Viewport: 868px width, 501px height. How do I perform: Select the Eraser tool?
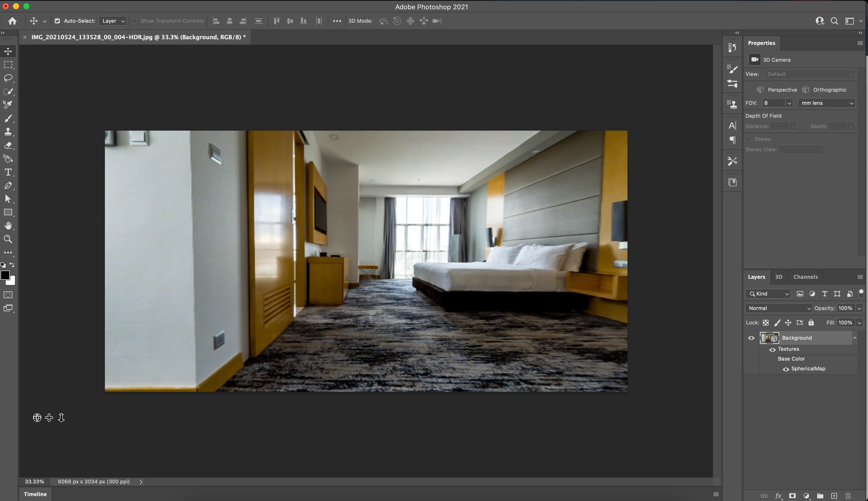tap(8, 146)
